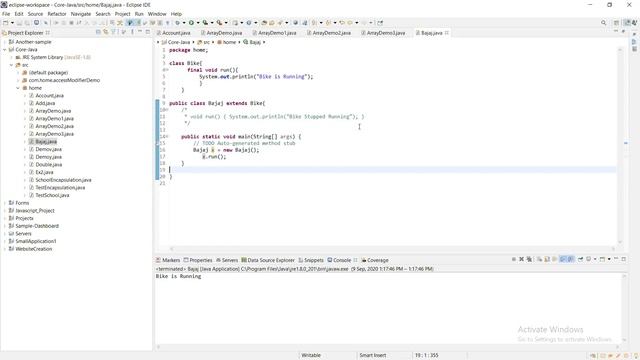Open the dropdown arrow next to Debug
This screenshot has height=360, width=640.
click(184, 23)
